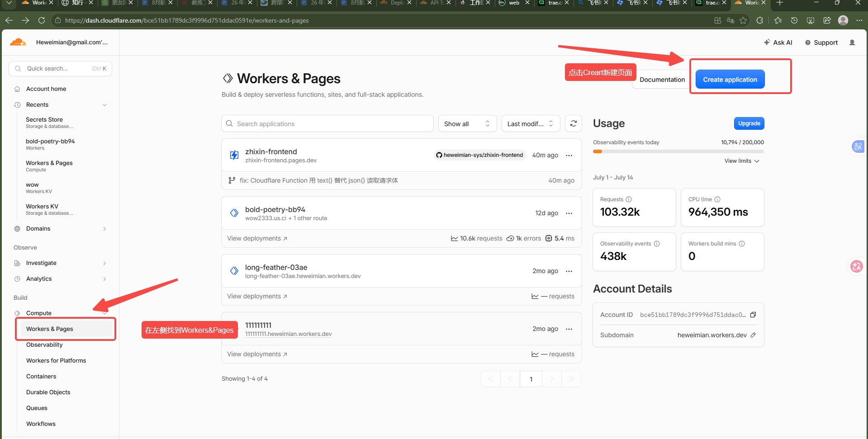This screenshot has height=439, width=868.
Task: Click Create application button
Action: click(x=730, y=79)
